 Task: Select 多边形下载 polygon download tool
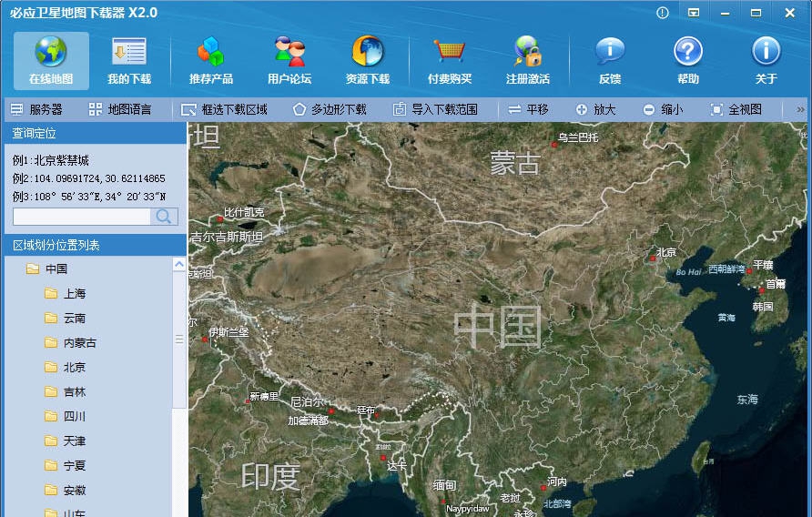[330, 109]
